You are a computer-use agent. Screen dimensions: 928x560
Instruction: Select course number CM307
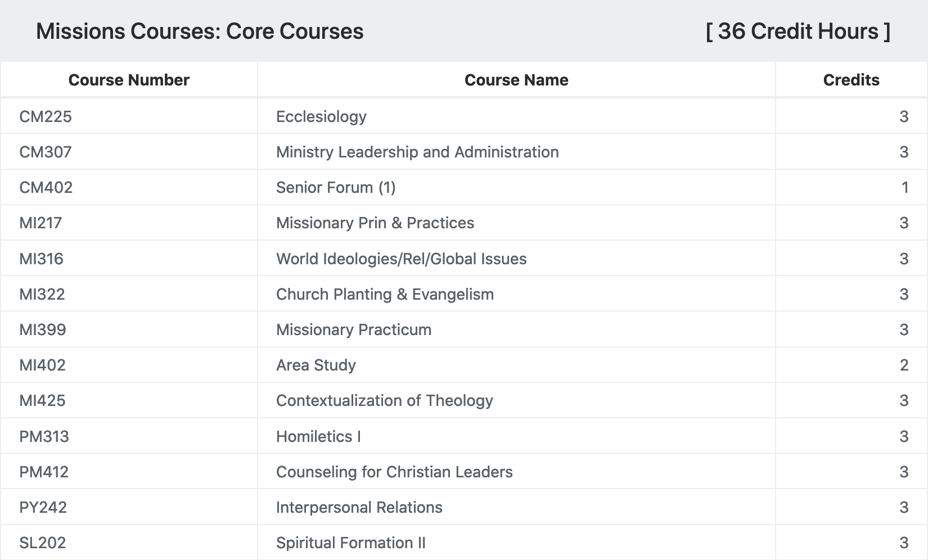(46, 152)
